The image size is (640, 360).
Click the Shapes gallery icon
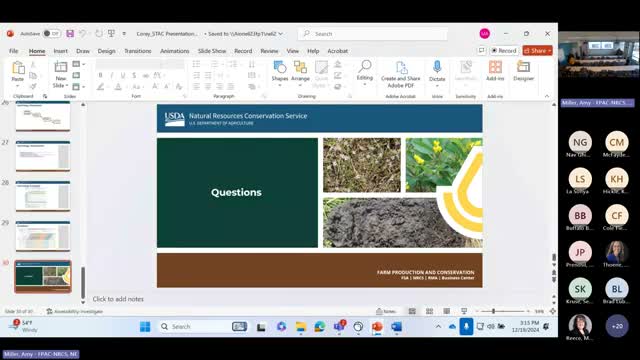click(x=280, y=67)
